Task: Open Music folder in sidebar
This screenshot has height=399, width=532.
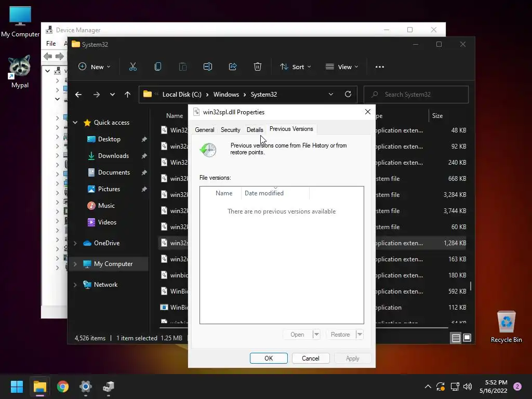Action: click(x=106, y=206)
